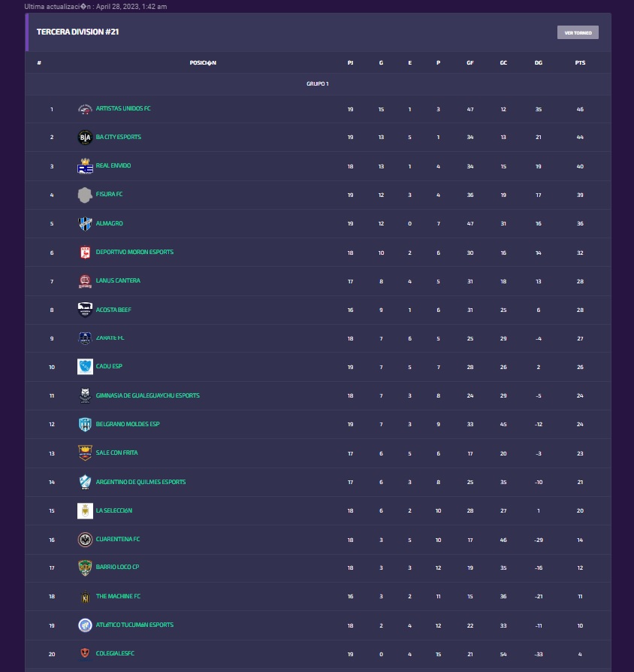
Task: Open the Gimnasia de Gualeguaychu Esports link
Action: 147,395
